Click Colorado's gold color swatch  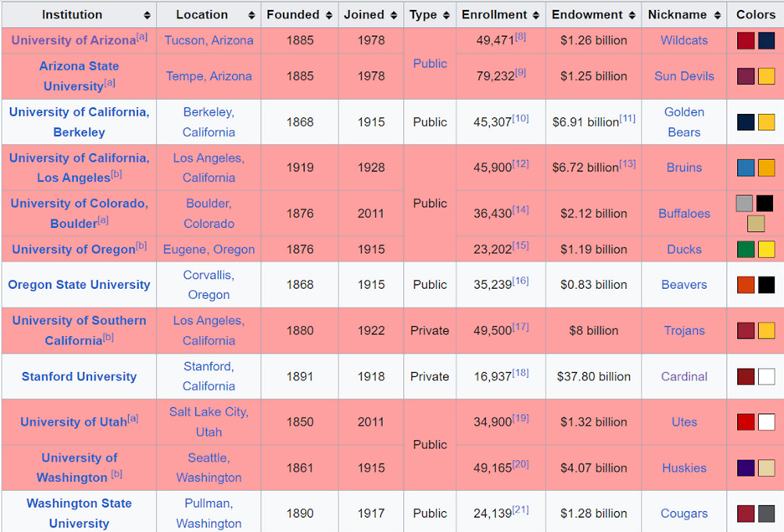(x=756, y=224)
